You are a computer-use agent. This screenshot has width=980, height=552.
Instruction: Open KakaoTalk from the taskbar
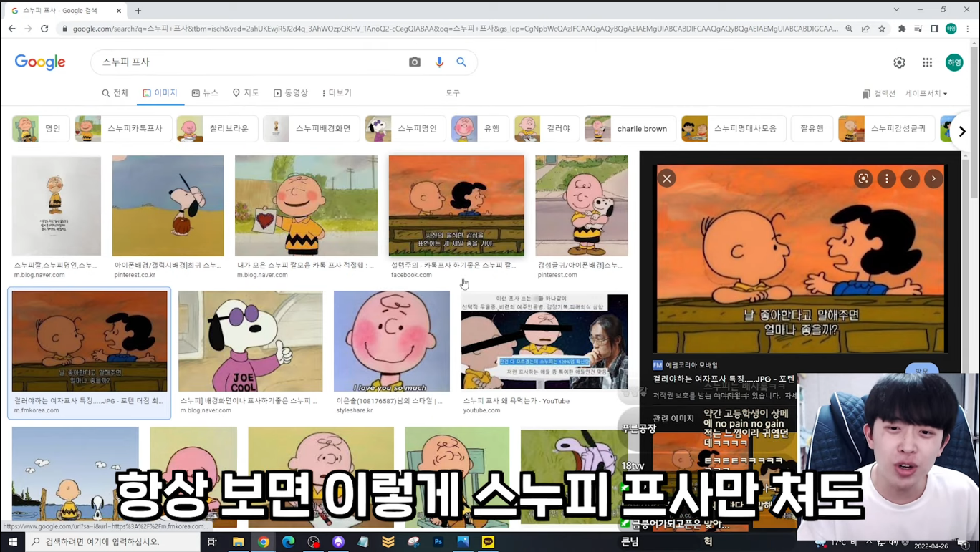coord(488,542)
